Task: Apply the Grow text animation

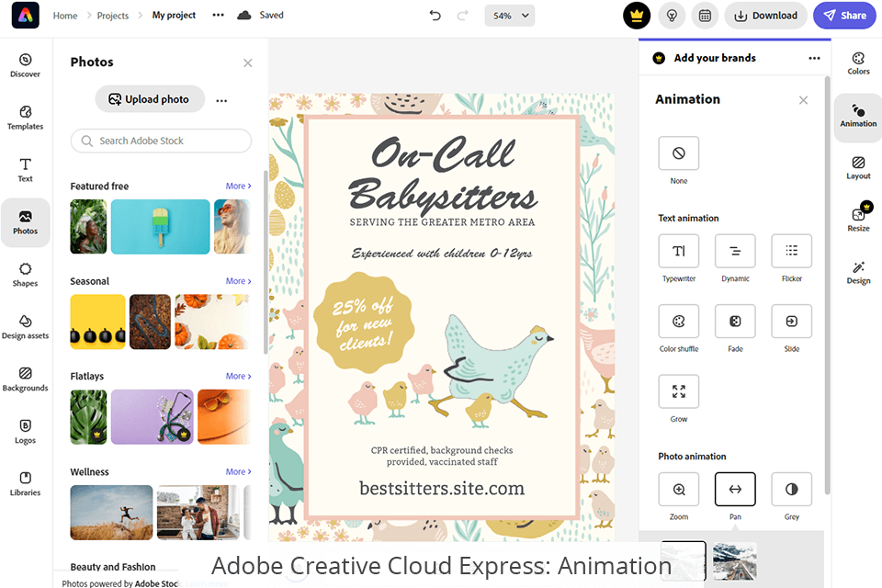Action: coord(679,391)
